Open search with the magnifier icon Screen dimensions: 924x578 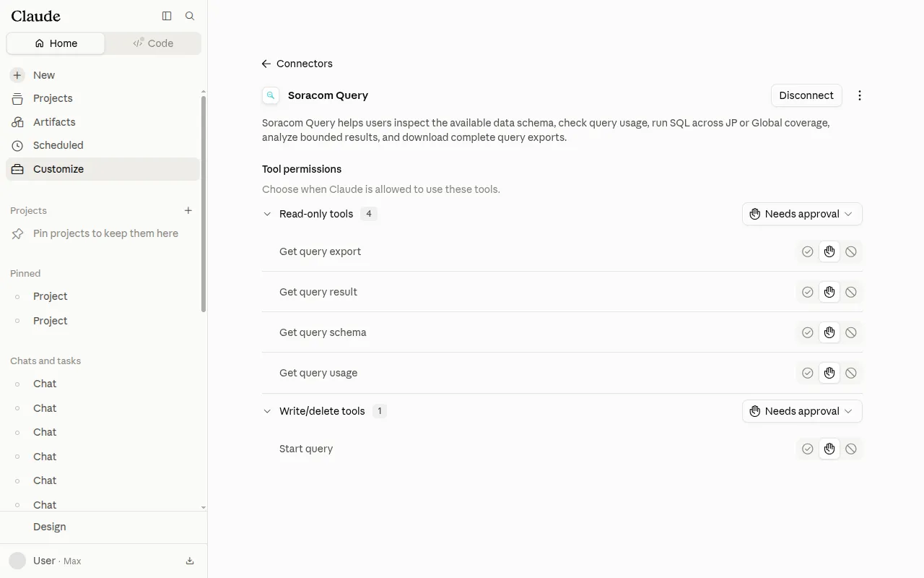pos(190,16)
